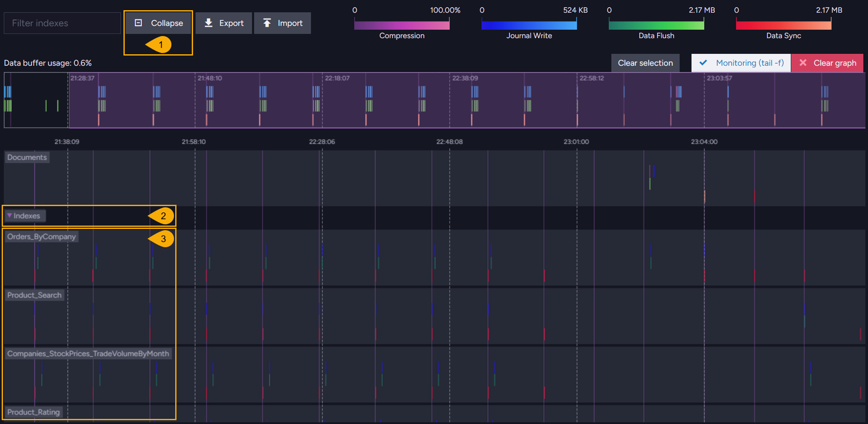868x424 pixels.
Task: Click the Export button
Action: [x=224, y=23]
